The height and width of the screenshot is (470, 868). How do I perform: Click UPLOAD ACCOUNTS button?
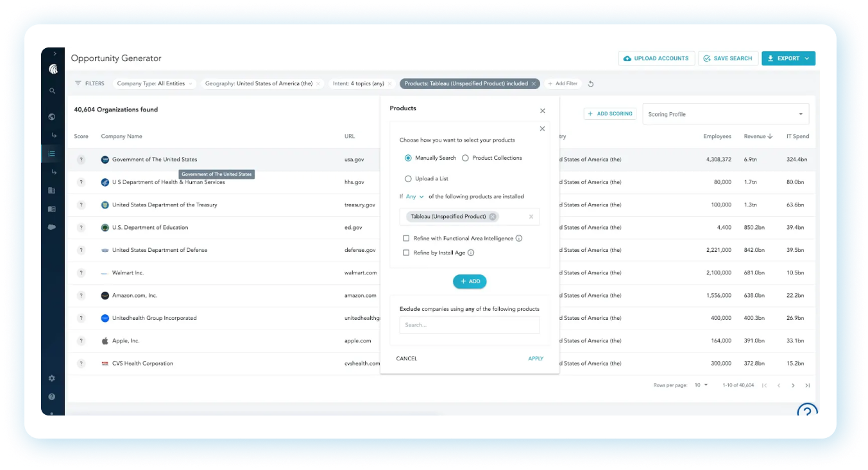click(656, 58)
